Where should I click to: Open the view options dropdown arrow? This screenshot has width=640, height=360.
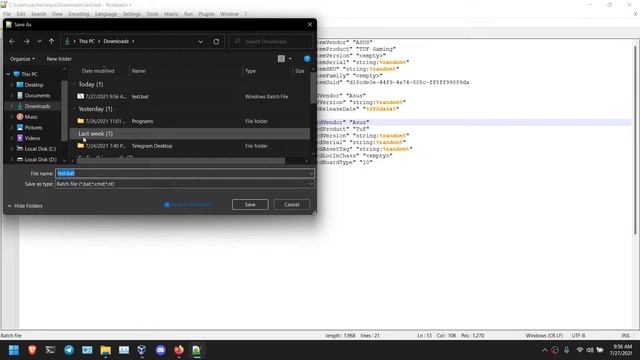290,59
